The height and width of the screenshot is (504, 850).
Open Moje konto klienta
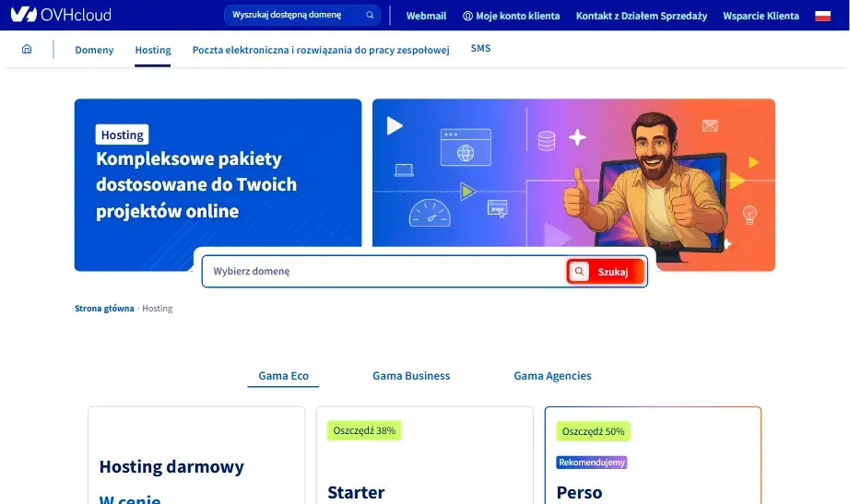pyautogui.click(x=511, y=16)
